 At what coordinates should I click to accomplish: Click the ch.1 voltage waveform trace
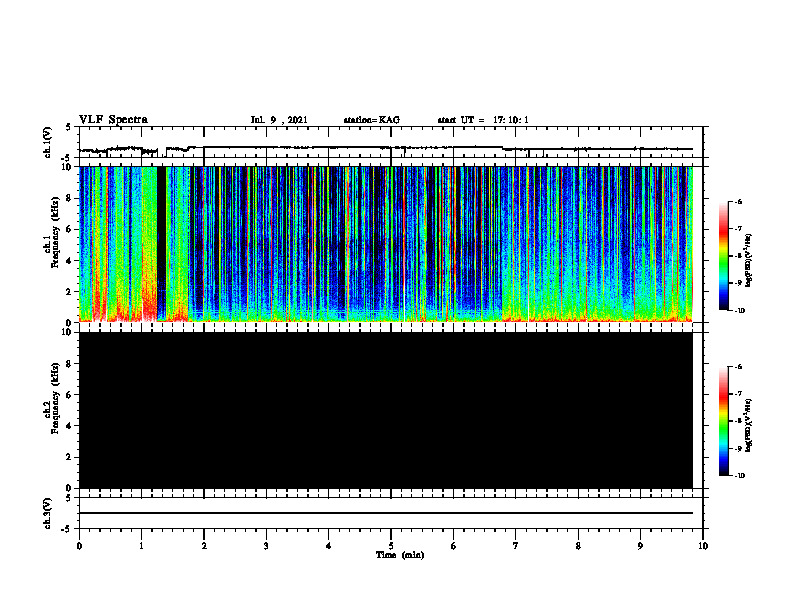pyautogui.click(x=386, y=149)
